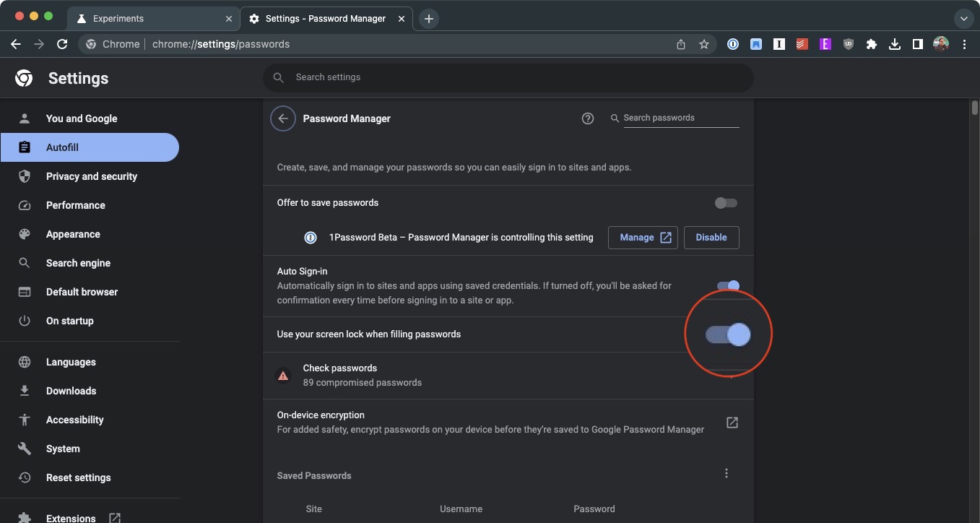
Task: Disable screen lock when filling passwords toggle
Action: point(728,334)
